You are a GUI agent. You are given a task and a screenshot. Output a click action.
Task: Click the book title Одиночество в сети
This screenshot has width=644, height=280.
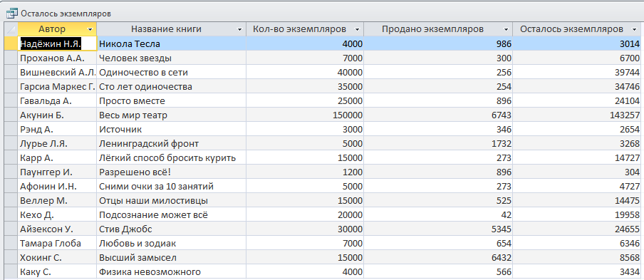(143, 72)
